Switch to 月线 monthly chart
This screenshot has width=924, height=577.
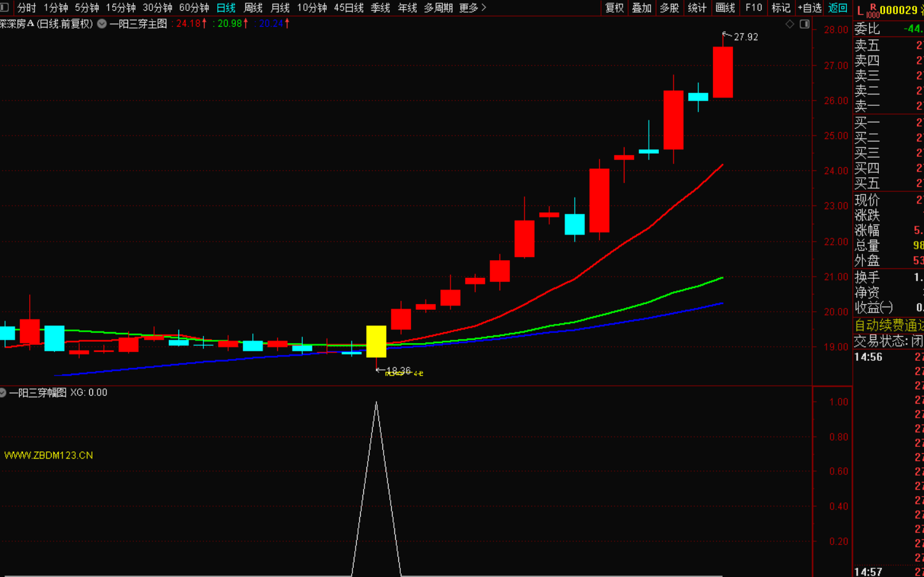[280, 8]
